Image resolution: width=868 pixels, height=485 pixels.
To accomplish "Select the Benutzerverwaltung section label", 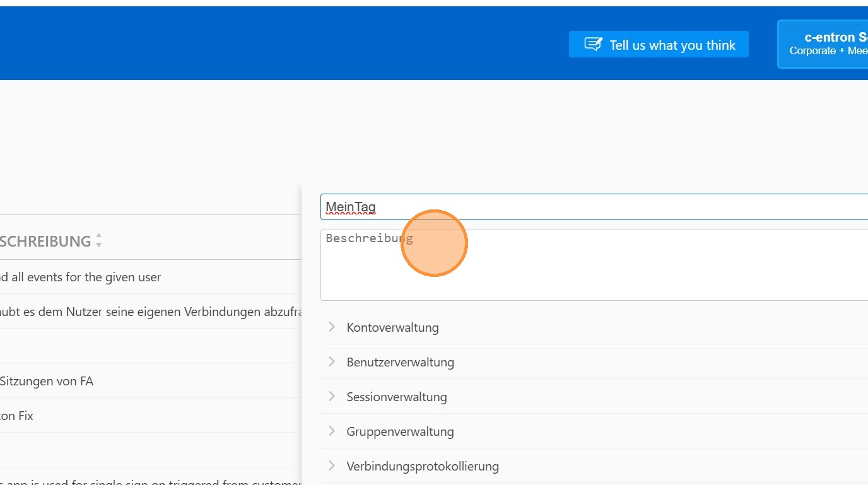I will pos(400,362).
